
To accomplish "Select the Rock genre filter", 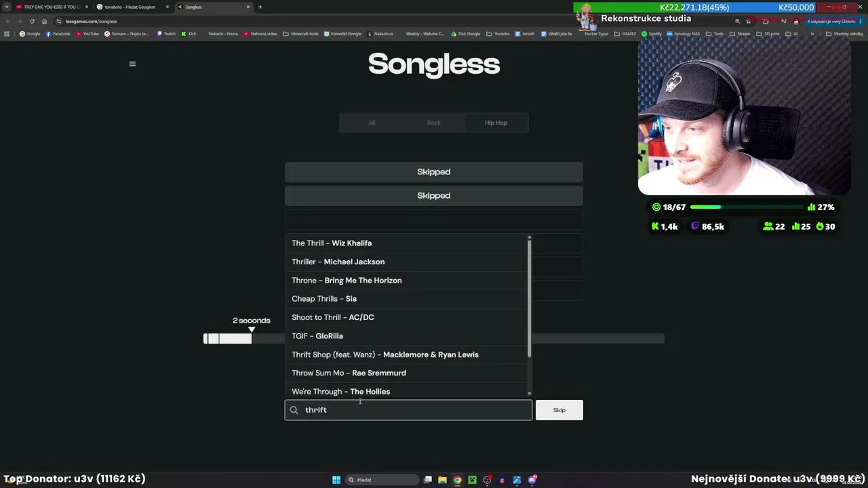I will (434, 123).
